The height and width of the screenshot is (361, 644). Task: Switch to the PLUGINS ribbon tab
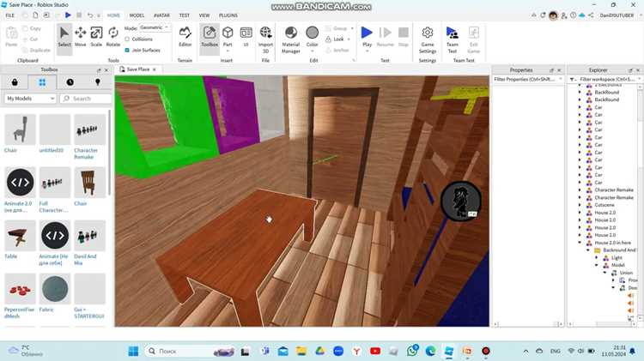pyautogui.click(x=228, y=15)
